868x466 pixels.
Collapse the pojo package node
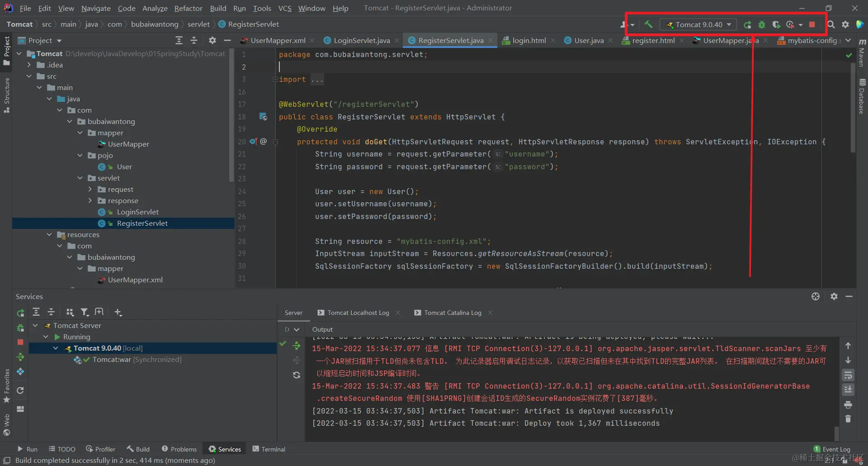point(80,155)
